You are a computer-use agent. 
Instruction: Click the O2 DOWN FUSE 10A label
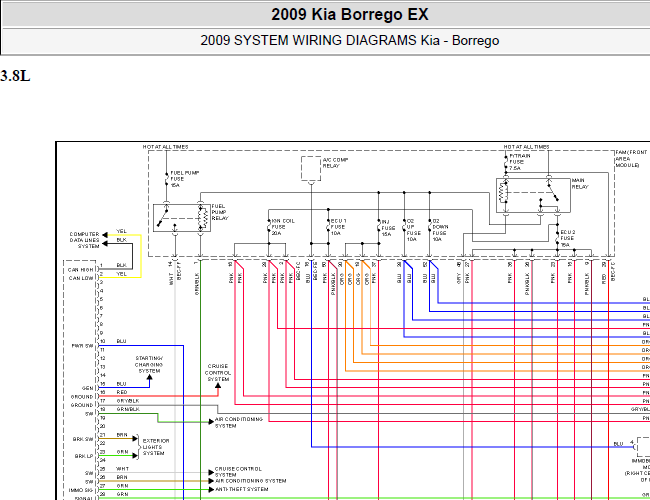[440, 230]
